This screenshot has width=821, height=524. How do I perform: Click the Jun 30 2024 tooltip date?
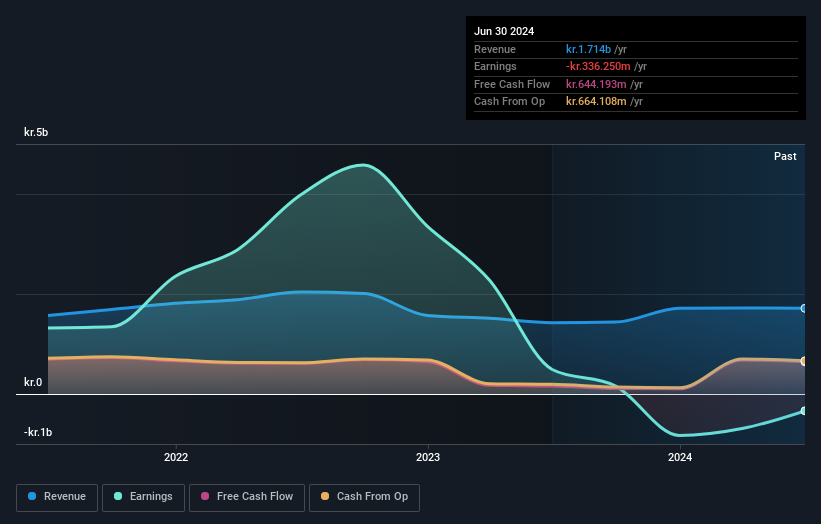pyautogui.click(x=504, y=31)
